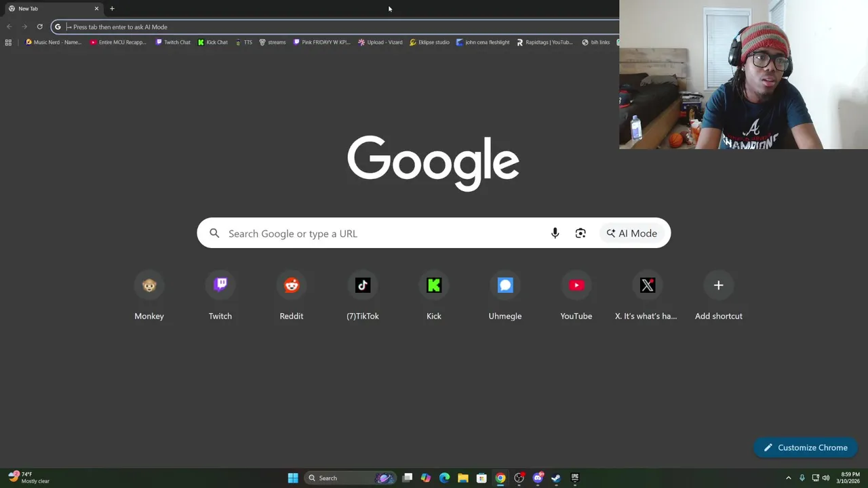Open bih links bookmark
This screenshot has height=488, width=868.
596,42
